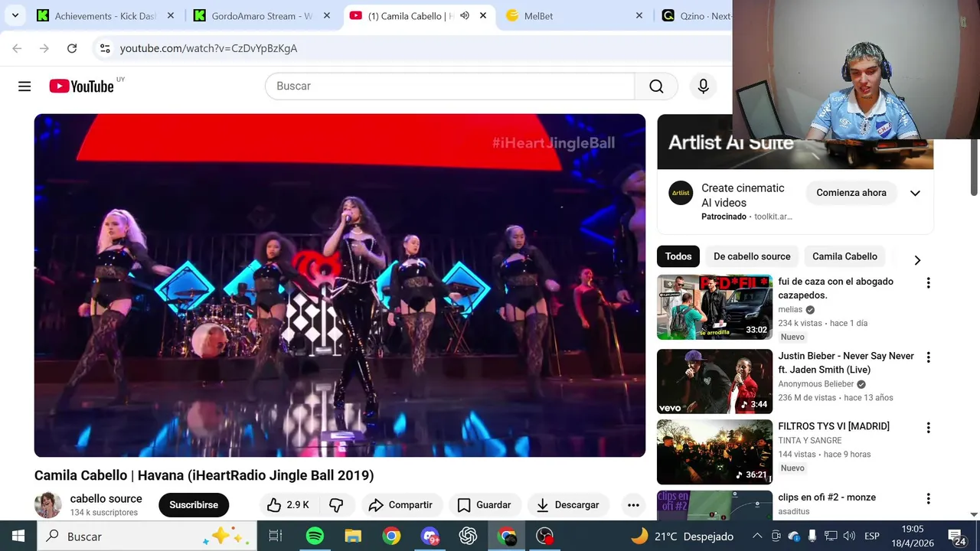Open 'clips en ofi #2 - monze' title

click(x=827, y=497)
